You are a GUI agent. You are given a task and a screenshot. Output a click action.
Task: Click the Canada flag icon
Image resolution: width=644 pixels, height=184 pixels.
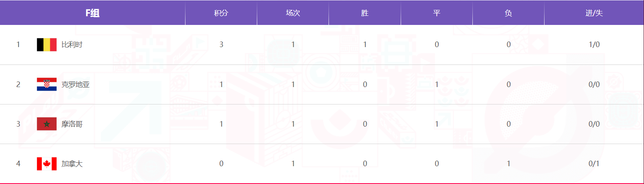46,163
